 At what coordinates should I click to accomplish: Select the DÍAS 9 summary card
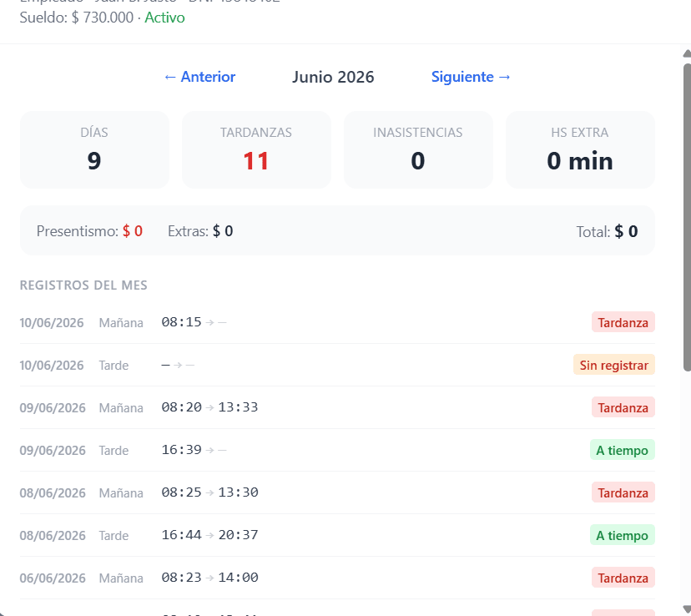(94, 149)
